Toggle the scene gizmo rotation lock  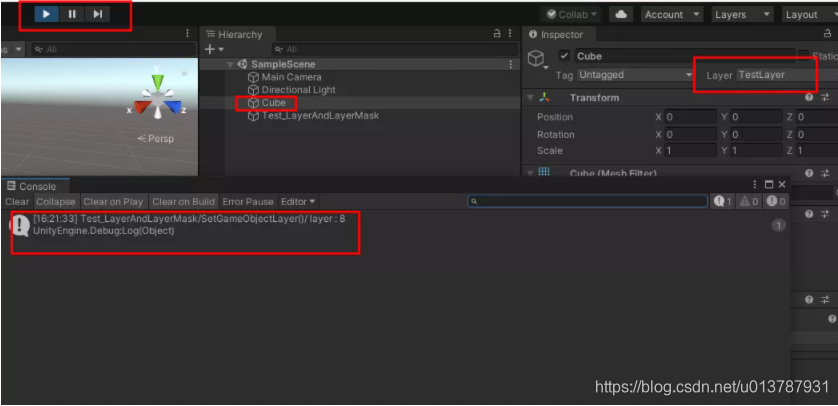(x=184, y=72)
